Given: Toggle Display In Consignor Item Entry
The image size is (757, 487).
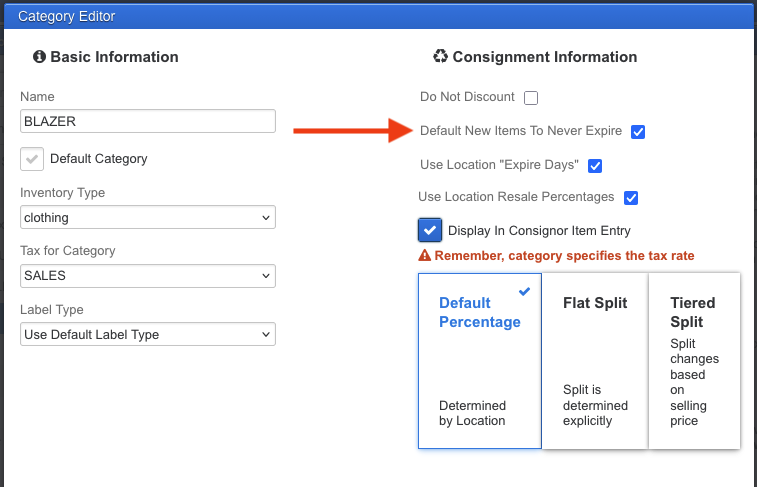Looking at the screenshot, I should coord(430,230).
